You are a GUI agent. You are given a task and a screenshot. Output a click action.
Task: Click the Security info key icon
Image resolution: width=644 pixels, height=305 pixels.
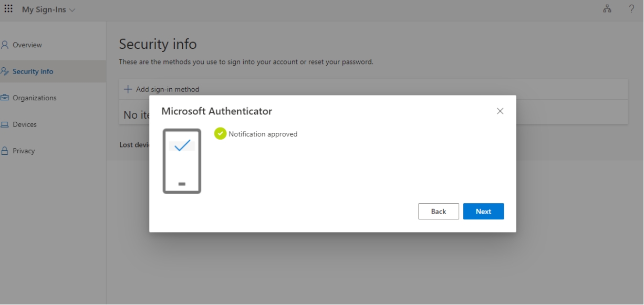tap(4, 71)
